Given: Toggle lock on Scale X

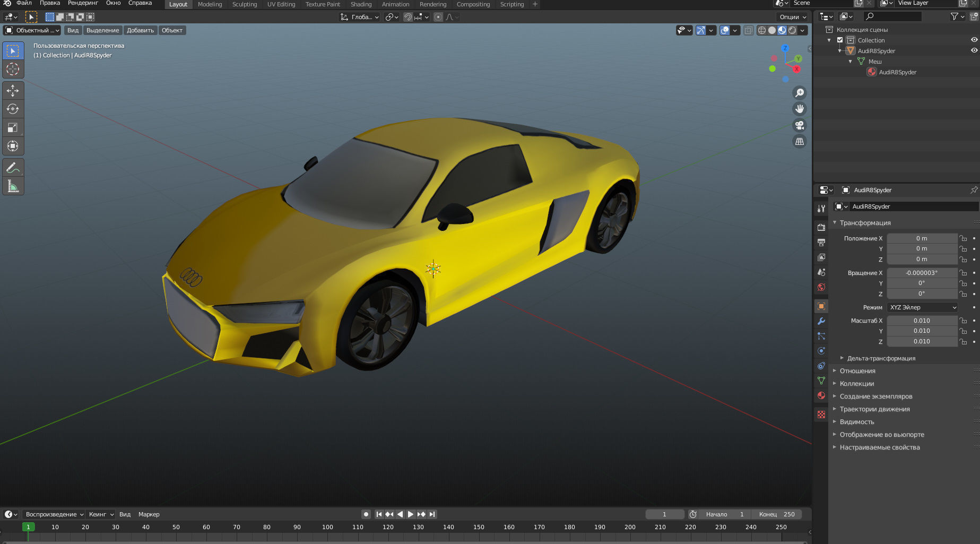Looking at the screenshot, I should tap(963, 321).
